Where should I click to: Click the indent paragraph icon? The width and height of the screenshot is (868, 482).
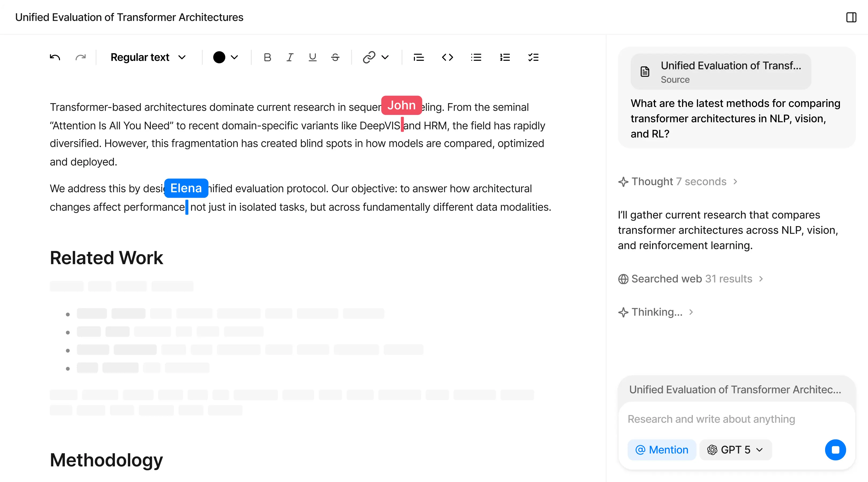418,57
